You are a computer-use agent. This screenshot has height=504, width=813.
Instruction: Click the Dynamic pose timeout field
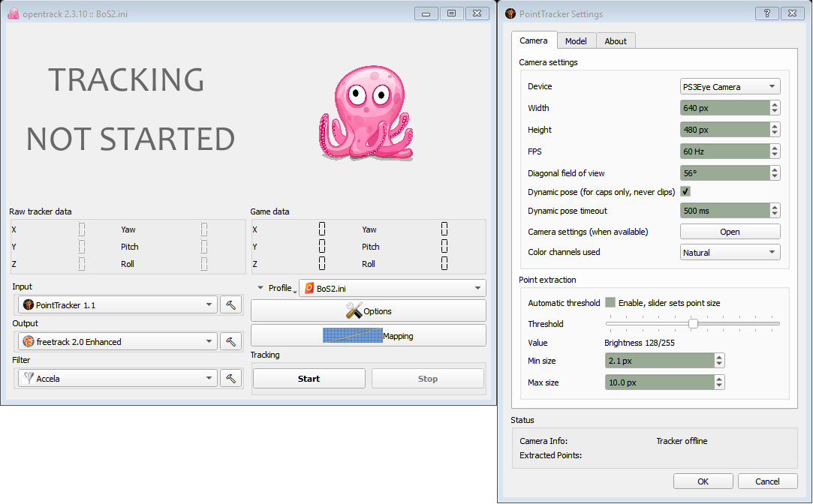pyautogui.click(x=725, y=210)
